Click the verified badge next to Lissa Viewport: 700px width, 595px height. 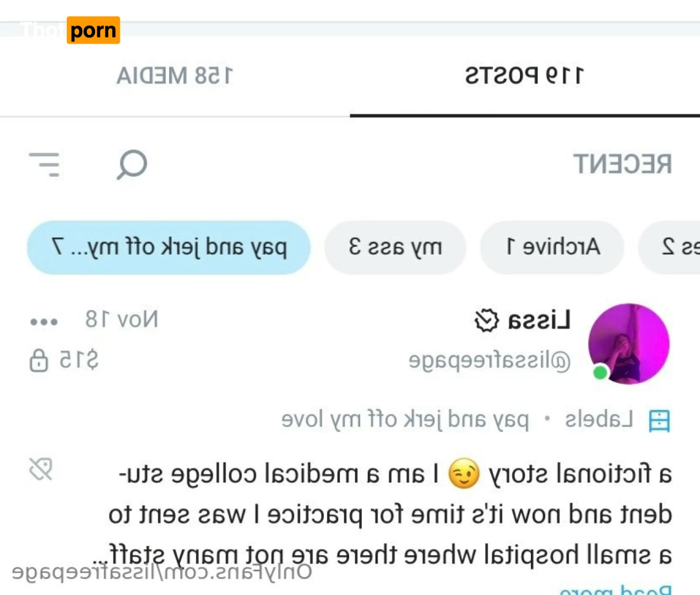486,320
